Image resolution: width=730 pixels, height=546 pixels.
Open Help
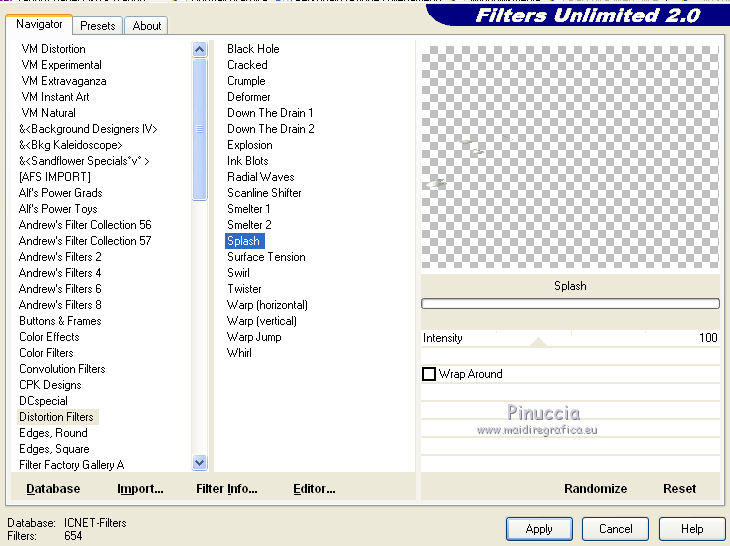pos(692,529)
